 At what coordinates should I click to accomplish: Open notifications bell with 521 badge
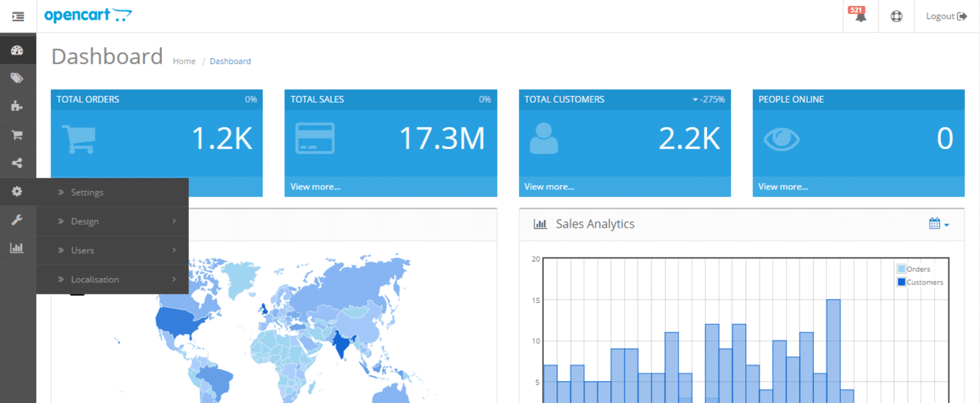coord(860,15)
